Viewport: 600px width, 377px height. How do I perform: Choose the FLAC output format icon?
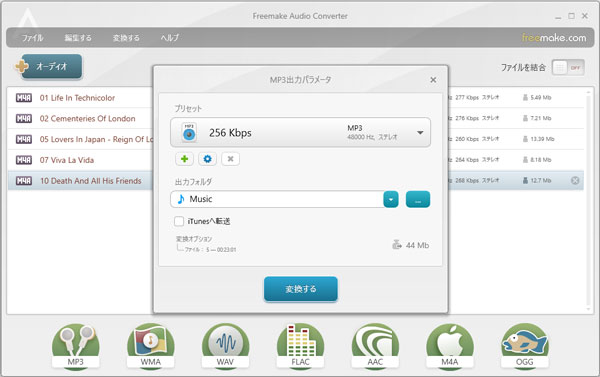(300, 346)
